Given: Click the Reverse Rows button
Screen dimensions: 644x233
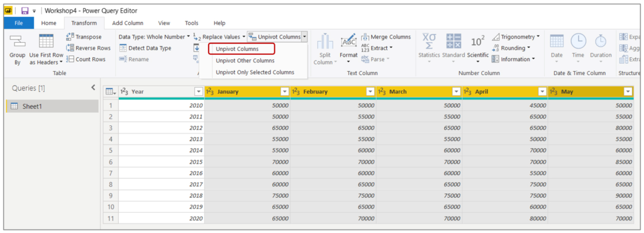Looking at the screenshot, I should click(88, 48).
